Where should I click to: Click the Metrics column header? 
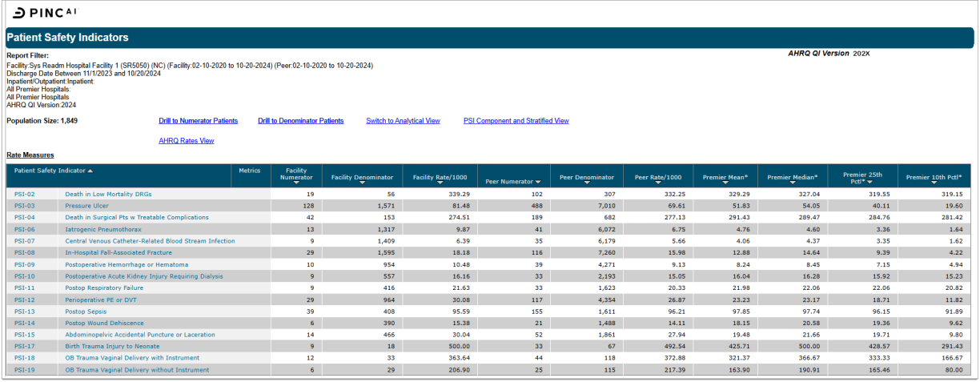click(x=249, y=171)
